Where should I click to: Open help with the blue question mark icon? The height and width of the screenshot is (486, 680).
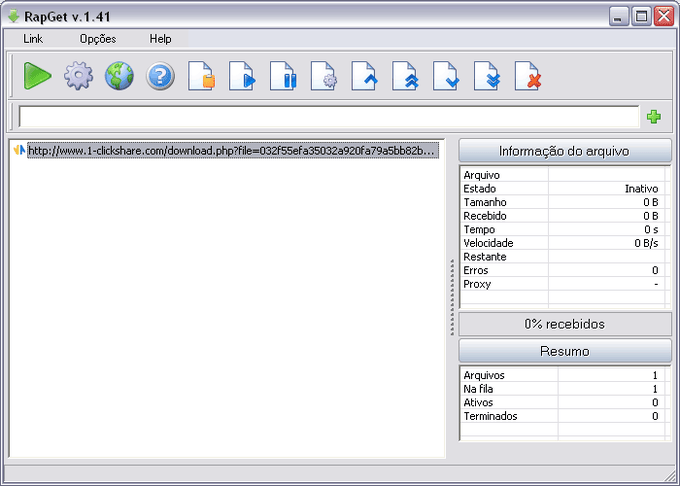[x=160, y=76]
